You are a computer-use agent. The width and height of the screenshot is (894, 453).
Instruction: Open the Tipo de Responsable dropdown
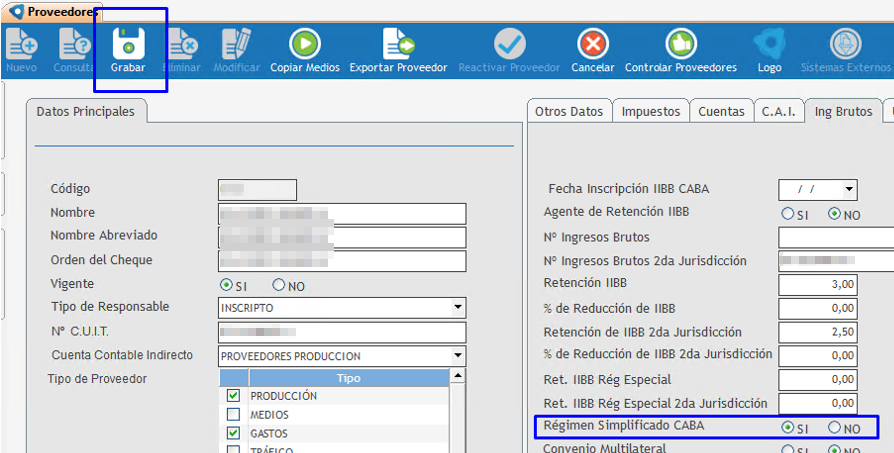457,307
